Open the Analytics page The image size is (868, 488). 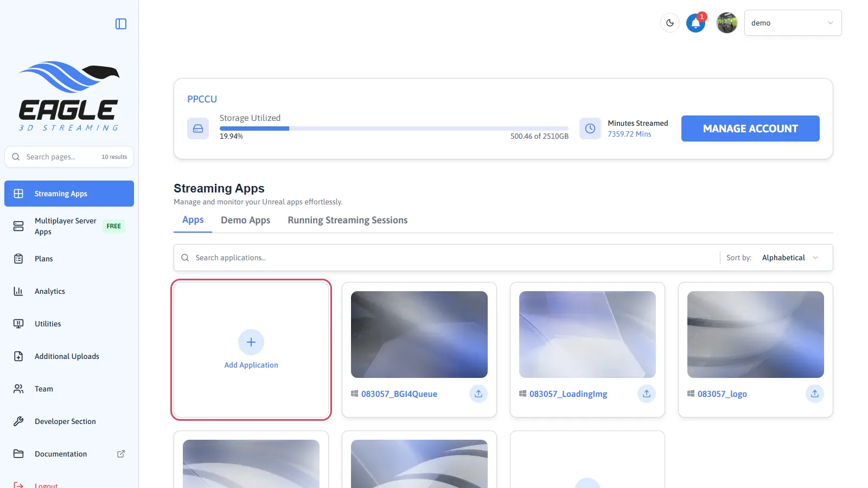[69, 291]
